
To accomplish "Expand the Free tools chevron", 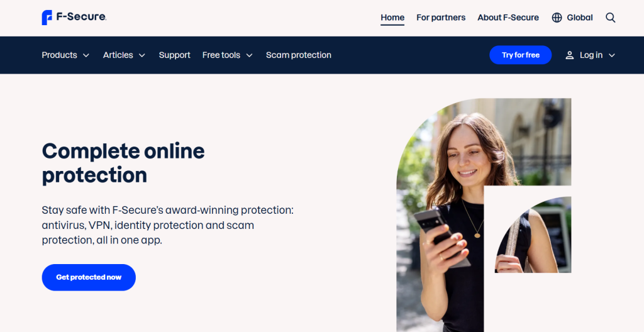I will point(249,55).
